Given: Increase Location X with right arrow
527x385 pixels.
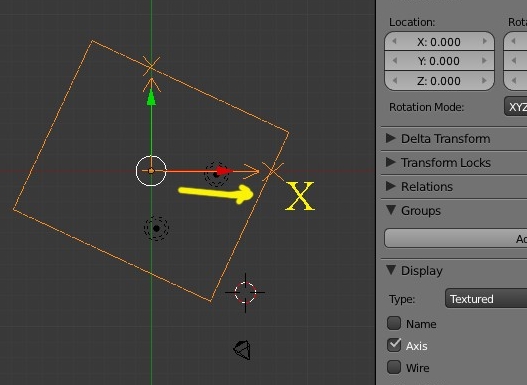Looking at the screenshot, I should tap(484, 41).
